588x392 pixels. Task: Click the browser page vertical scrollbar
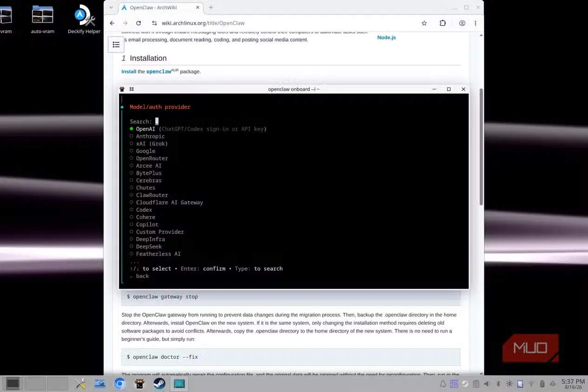coord(481,146)
